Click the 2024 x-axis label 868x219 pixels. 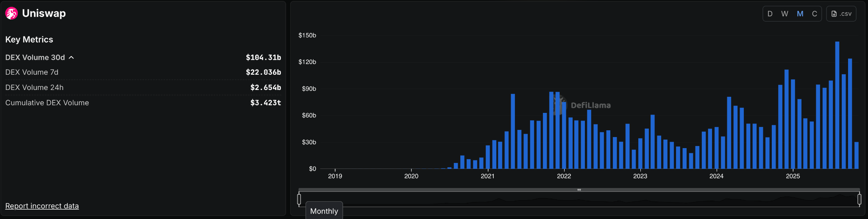[716, 176]
